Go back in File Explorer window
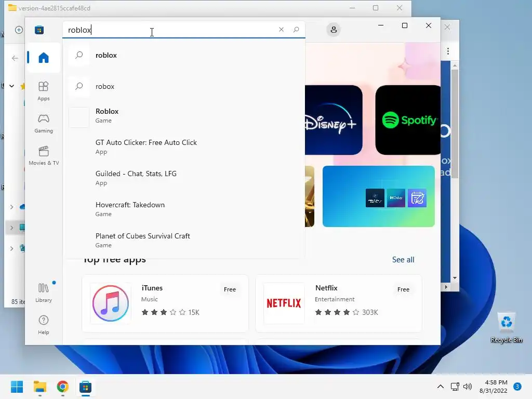Screen dimensions: 532x399 (15, 58)
